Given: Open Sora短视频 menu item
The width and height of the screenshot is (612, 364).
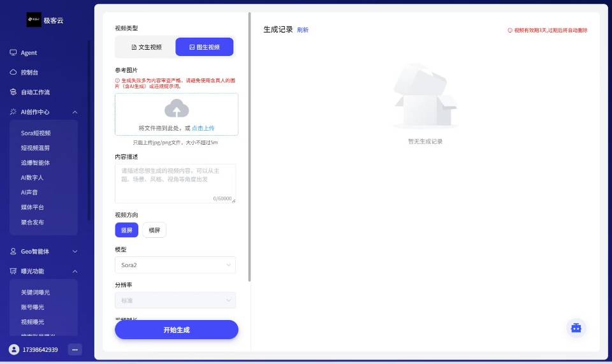Looking at the screenshot, I should pyautogui.click(x=36, y=133).
